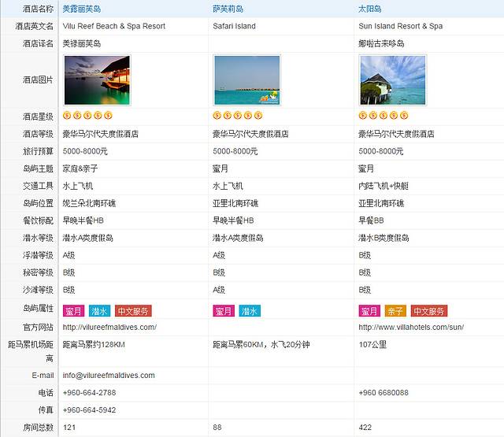
Task: Click the info@vilureefmaldives.com email address
Action: pos(109,376)
